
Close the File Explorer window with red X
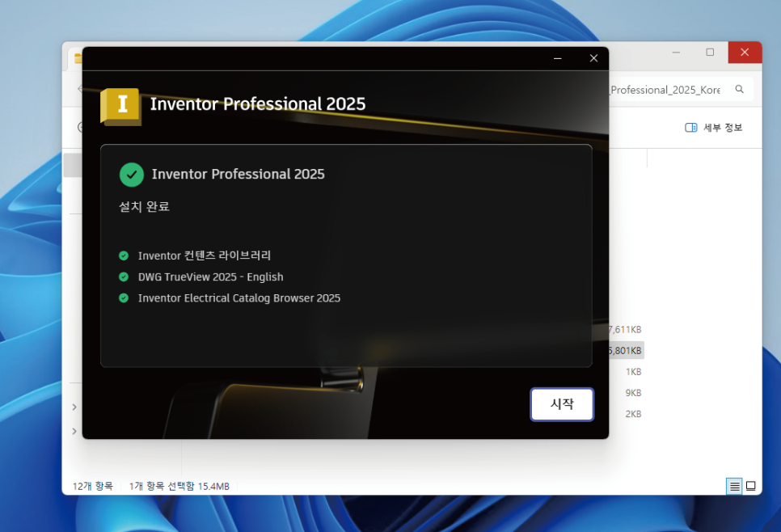(x=745, y=53)
